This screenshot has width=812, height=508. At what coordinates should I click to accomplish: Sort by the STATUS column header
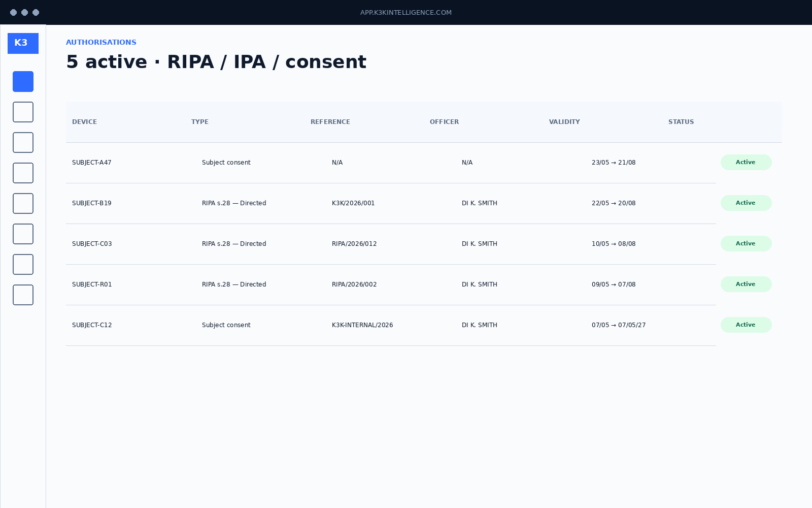(681, 122)
